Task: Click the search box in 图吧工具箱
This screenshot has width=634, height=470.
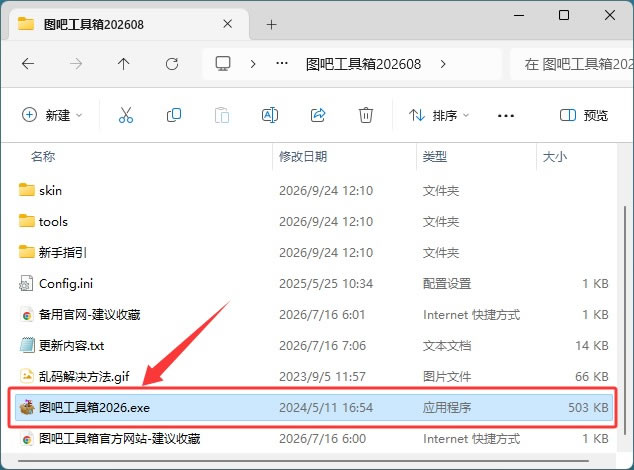Action: click(572, 64)
